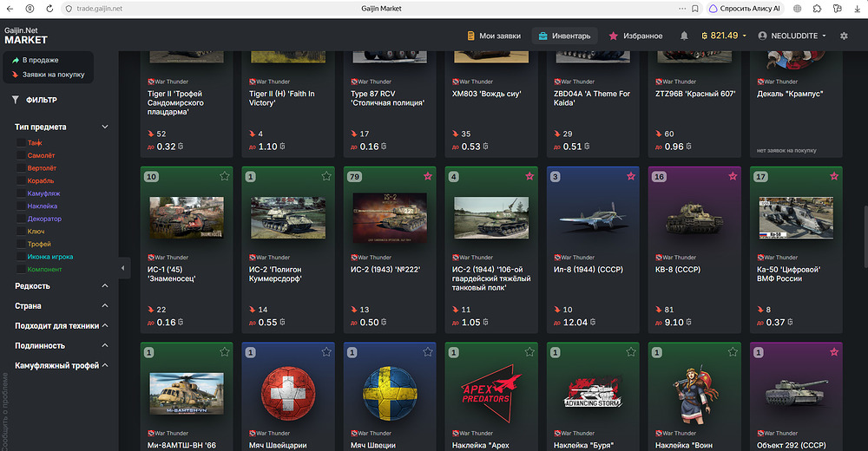Image resolution: width=868 pixels, height=451 pixels.
Task: Check the Самолёт item type filter
Action: click(x=21, y=155)
